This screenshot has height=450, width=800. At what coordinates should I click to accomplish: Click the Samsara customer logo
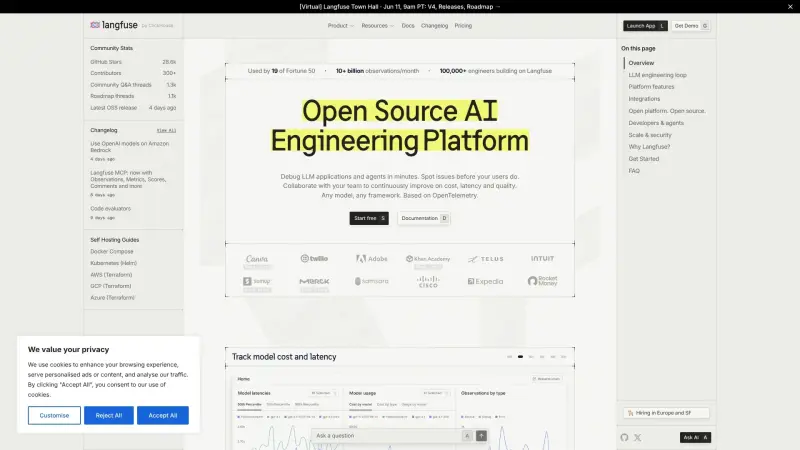[x=371, y=281]
